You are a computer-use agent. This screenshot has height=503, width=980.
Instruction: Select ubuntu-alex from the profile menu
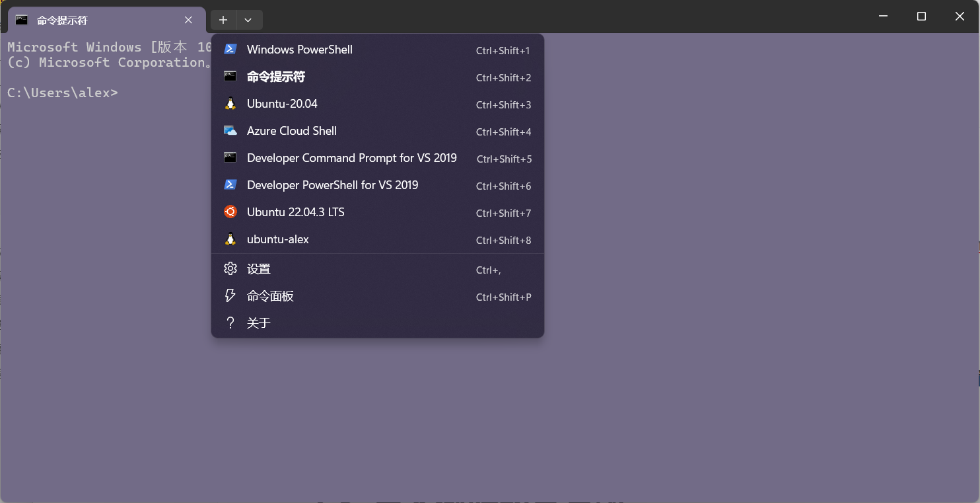277,239
